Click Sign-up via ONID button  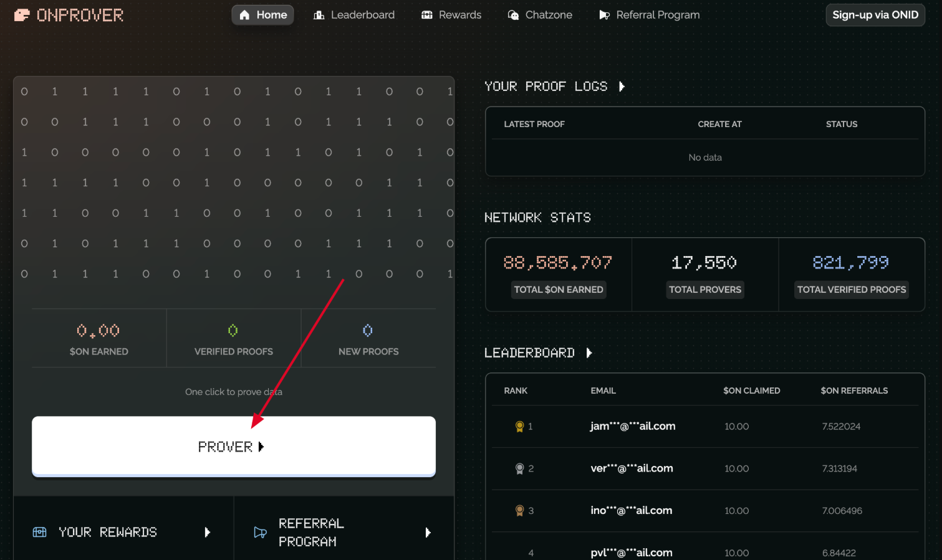pos(875,15)
